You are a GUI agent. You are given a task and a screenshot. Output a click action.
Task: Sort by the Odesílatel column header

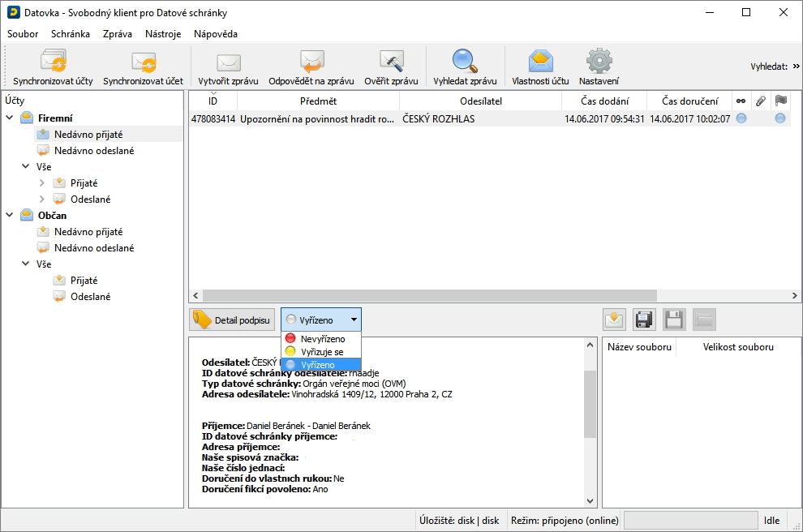(x=480, y=101)
